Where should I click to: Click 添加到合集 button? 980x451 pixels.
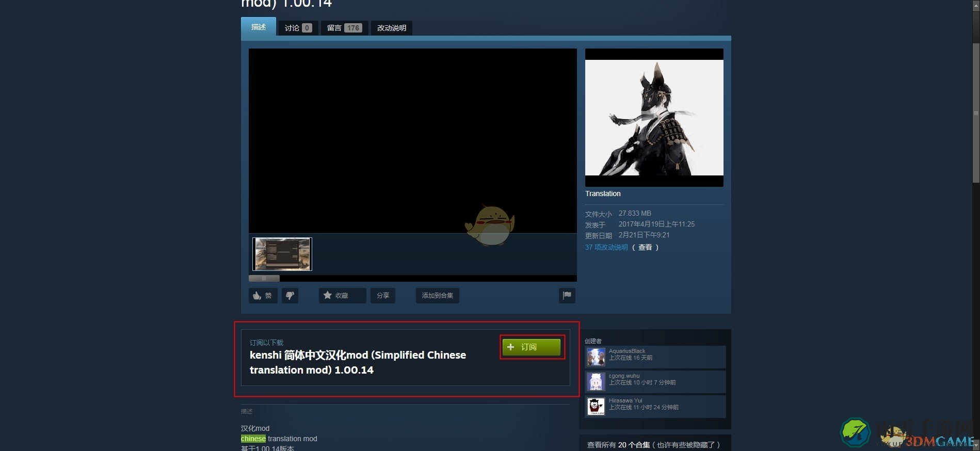(x=438, y=296)
